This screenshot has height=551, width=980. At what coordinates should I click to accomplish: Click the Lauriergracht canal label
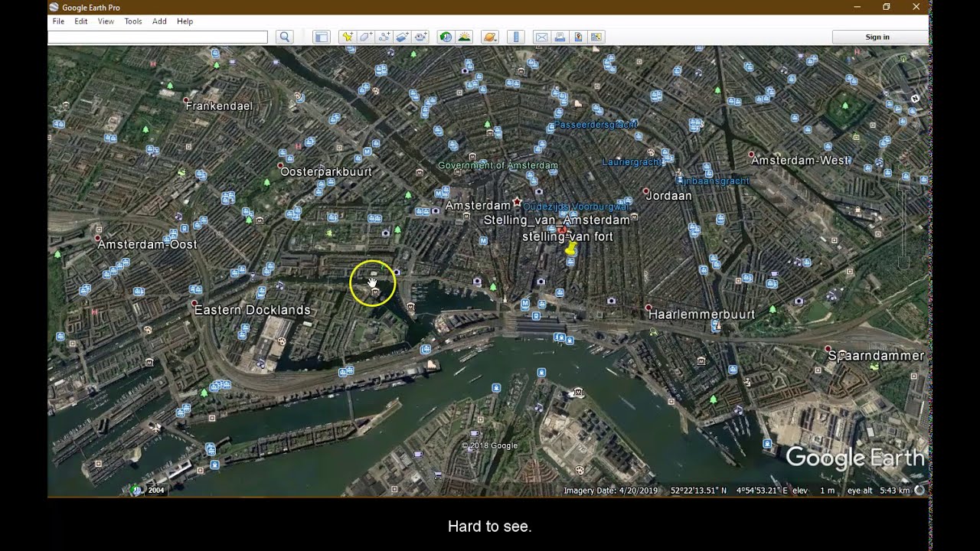[632, 162]
